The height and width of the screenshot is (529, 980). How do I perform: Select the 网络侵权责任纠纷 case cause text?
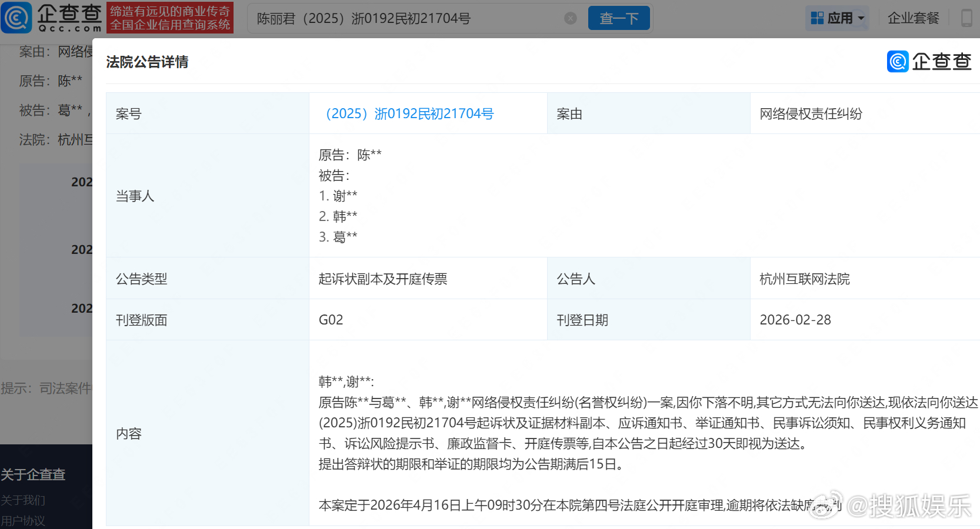point(811,113)
